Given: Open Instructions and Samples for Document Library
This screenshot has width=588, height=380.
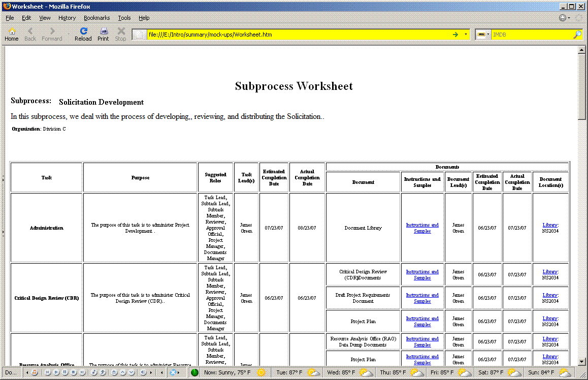Looking at the screenshot, I should [422, 228].
